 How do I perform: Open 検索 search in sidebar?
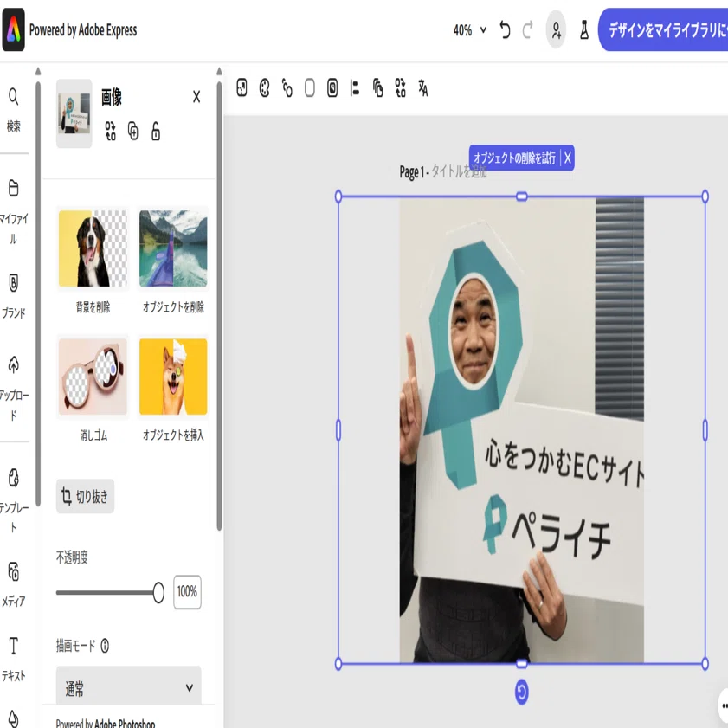tap(14, 110)
